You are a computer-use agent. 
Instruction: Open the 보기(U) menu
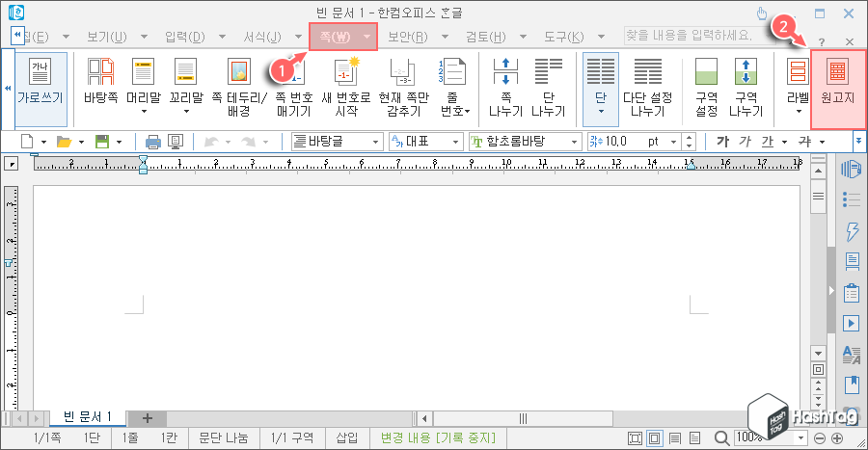[107, 37]
